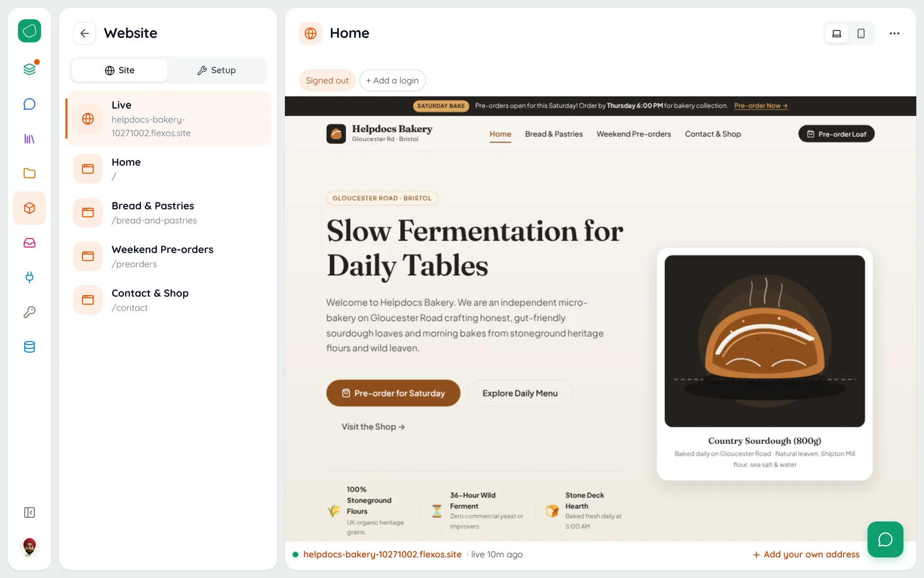Image resolution: width=924 pixels, height=578 pixels.
Task: Click Contact & Shop in bakery navigation
Action: (713, 134)
